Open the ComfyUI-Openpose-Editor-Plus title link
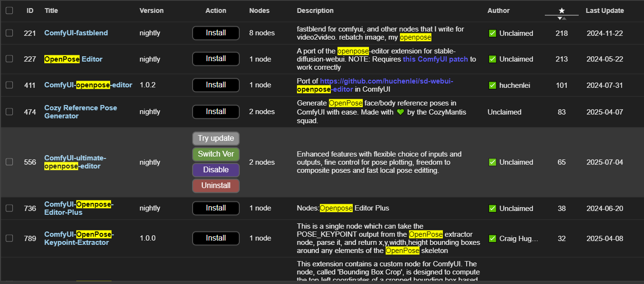This screenshot has height=284, width=644. coord(79,208)
